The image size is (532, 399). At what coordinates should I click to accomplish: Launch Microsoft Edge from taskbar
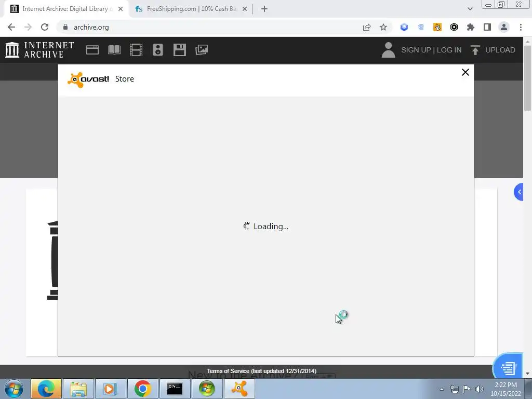click(x=46, y=389)
